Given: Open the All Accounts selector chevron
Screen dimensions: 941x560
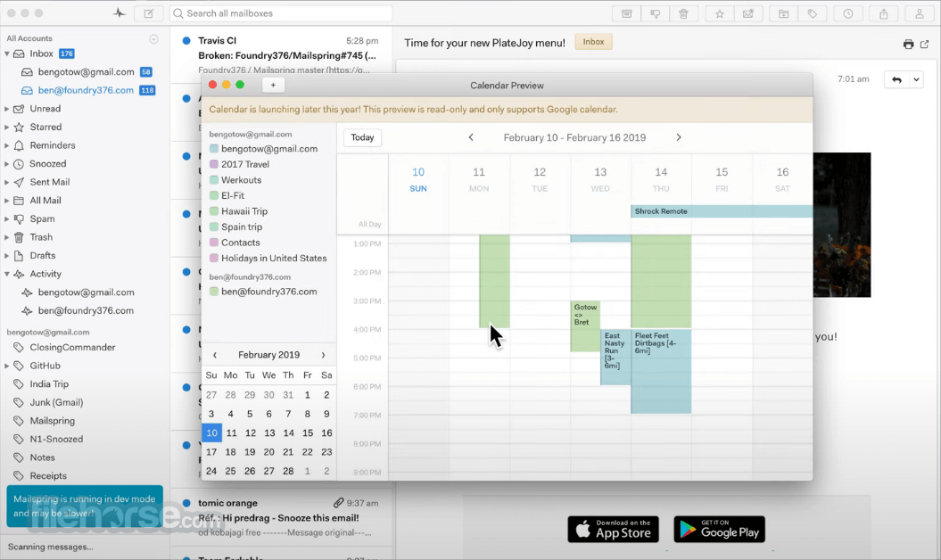Looking at the screenshot, I should click(153, 39).
